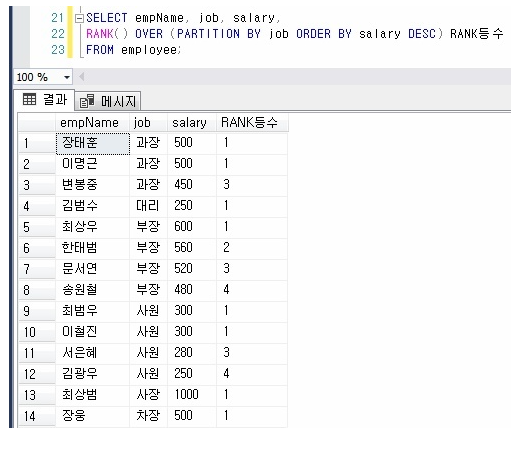The width and height of the screenshot is (522, 454).
Task: Click the RANK keyword on line 22
Action: 100,34
